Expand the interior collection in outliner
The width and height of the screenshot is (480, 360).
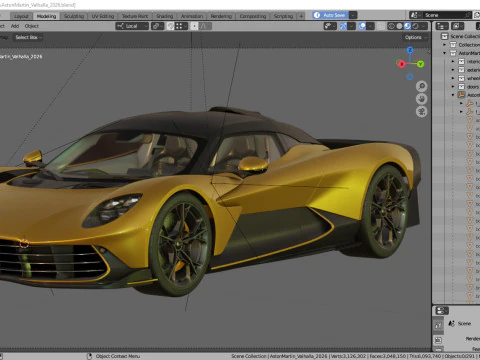453,61
